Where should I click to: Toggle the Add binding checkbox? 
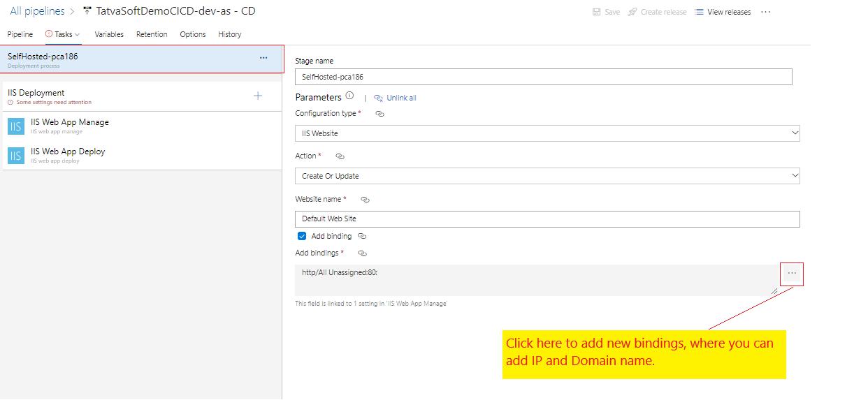tap(302, 236)
